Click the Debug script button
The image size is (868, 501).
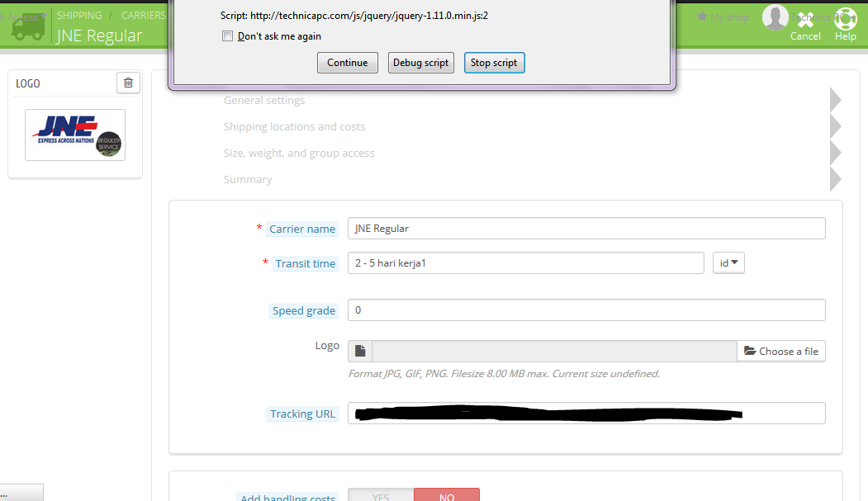[420, 63]
